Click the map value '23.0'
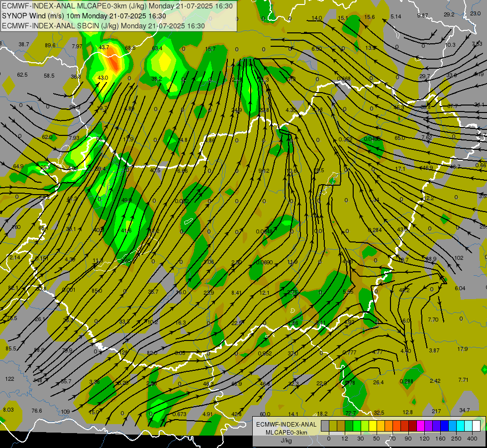The image size is (487, 448). [x=476, y=13]
